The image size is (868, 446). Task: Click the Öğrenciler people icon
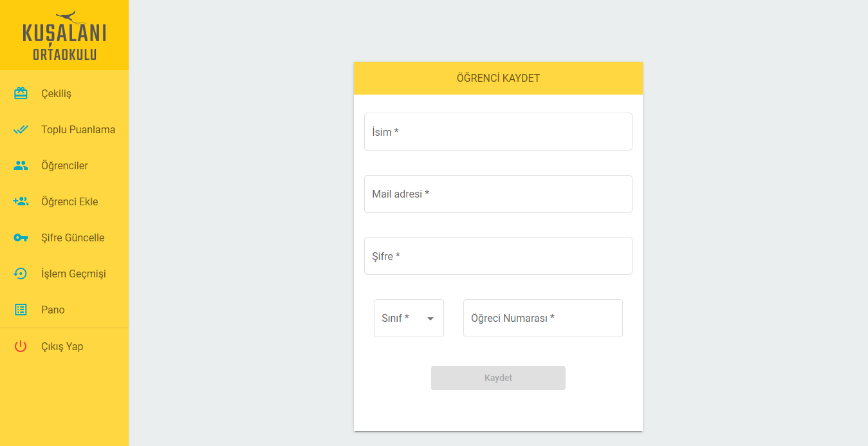coord(21,165)
